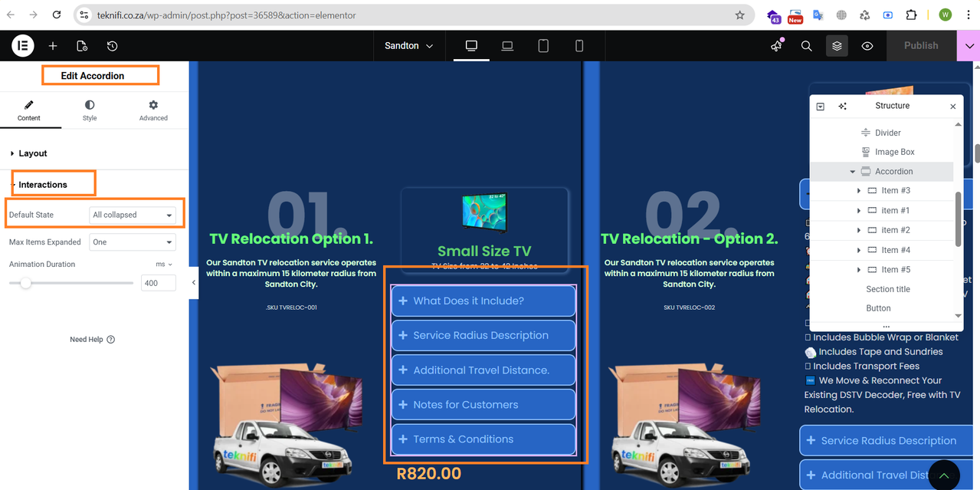This screenshot has height=490, width=980.
Task: Open the Publish options arrow
Action: pos(968,46)
